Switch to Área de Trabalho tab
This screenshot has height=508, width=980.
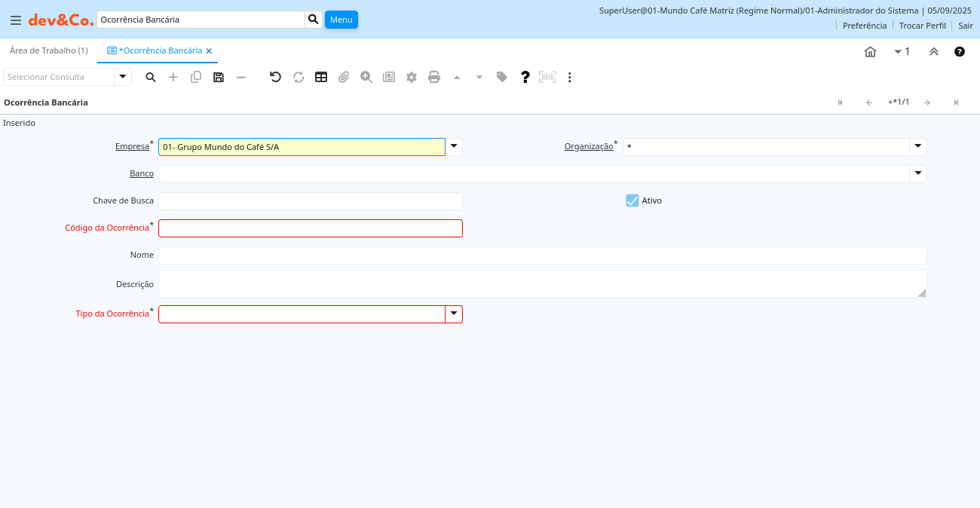coord(49,50)
